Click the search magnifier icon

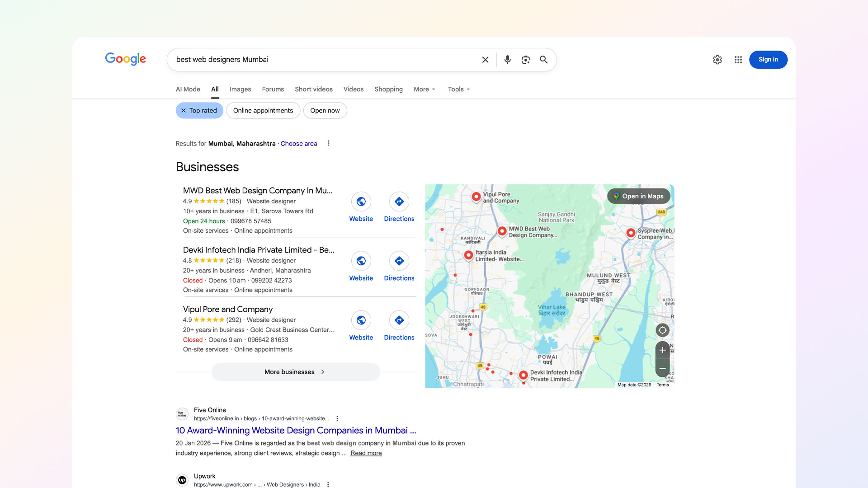(543, 59)
